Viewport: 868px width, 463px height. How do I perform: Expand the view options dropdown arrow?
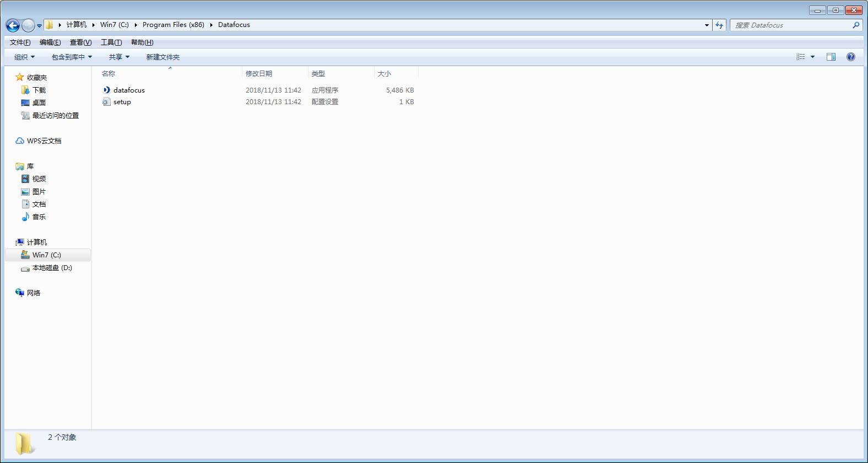coord(812,57)
